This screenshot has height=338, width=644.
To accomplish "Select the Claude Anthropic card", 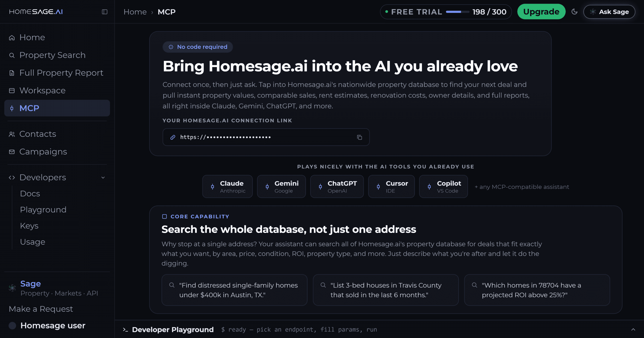I will (227, 187).
